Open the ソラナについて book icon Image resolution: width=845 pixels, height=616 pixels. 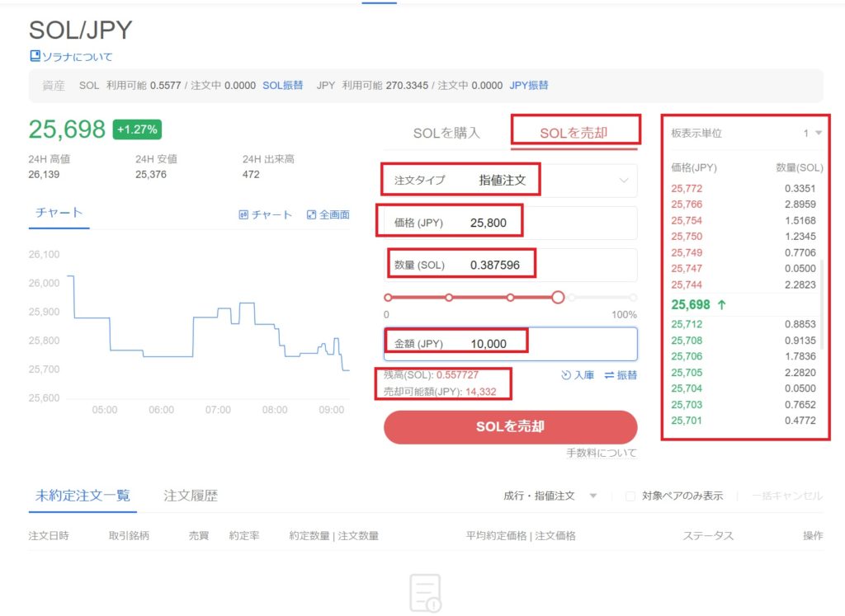click(35, 56)
